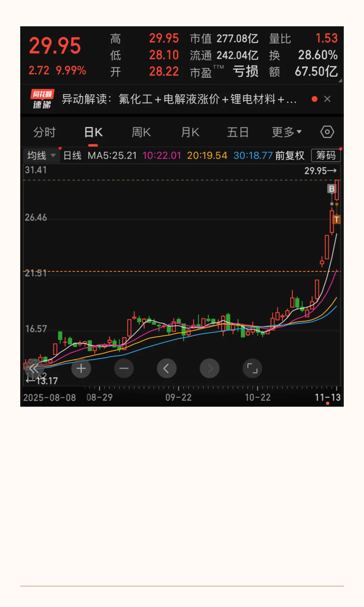The height and width of the screenshot is (607, 364).
Task: Move chart right with next arrow
Action: coord(209,368)
